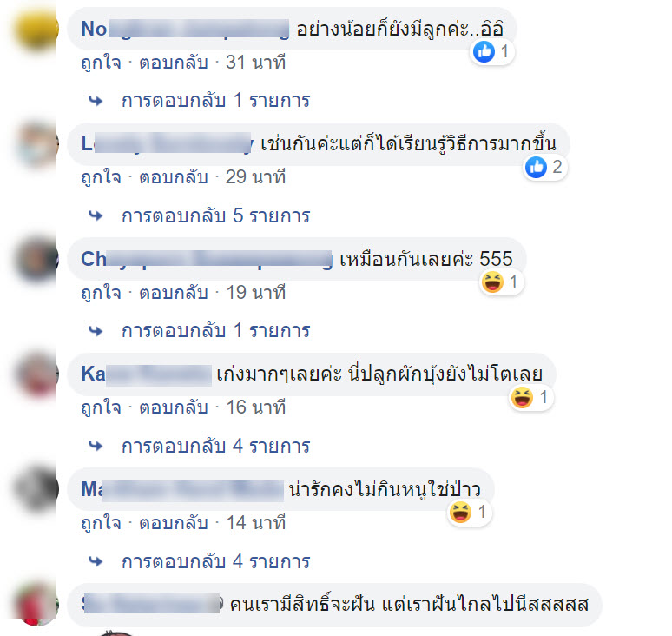Click ถูกใจ on the 19 นาที comment
The height and width of the screenshot is (636, 672).
pos(101,293)
